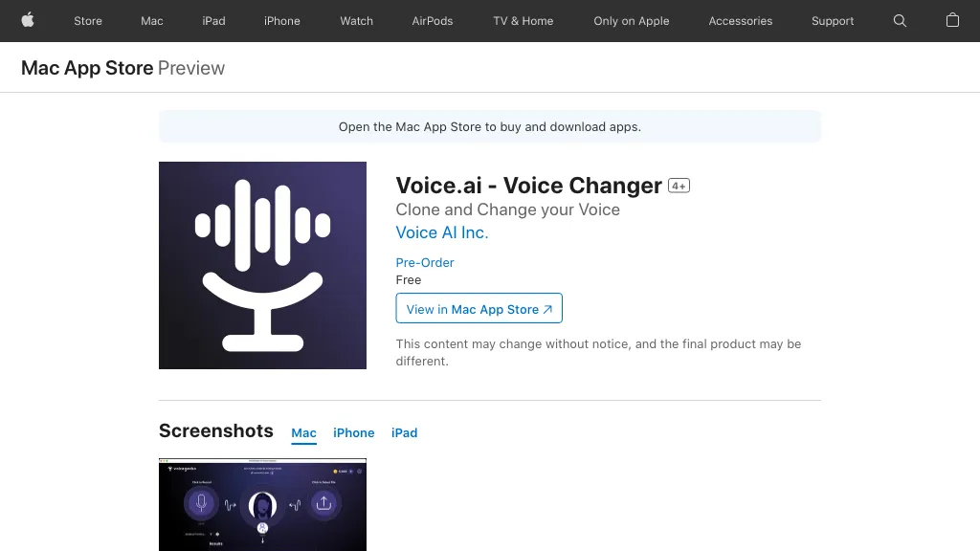Click the Apple logo icon
The image size is (980, 551).
coord(28,20)
